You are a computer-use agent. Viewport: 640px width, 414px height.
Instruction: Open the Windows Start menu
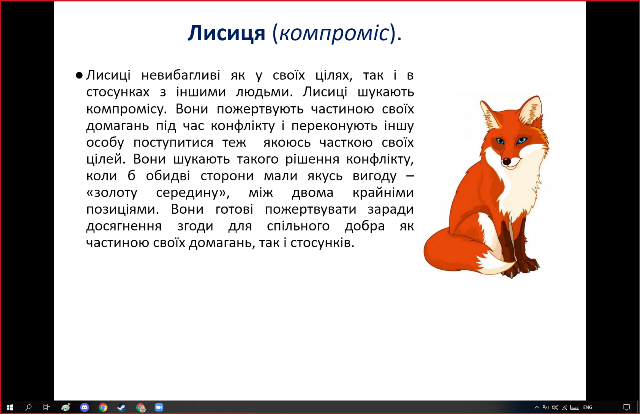pyautogui.click(x=8, y=407)
